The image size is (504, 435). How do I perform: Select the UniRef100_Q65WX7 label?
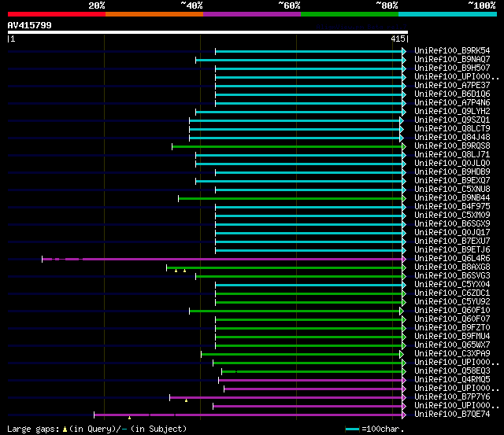[452, 345]
